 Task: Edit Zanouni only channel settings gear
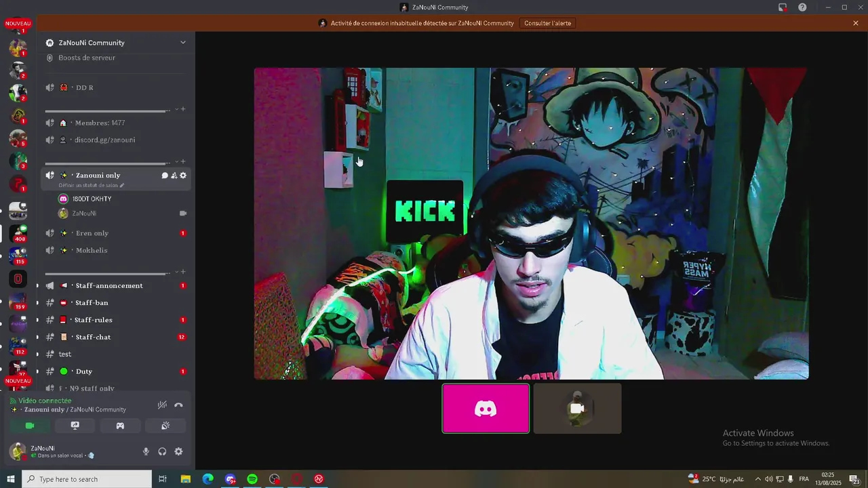(x=183, y=176)
